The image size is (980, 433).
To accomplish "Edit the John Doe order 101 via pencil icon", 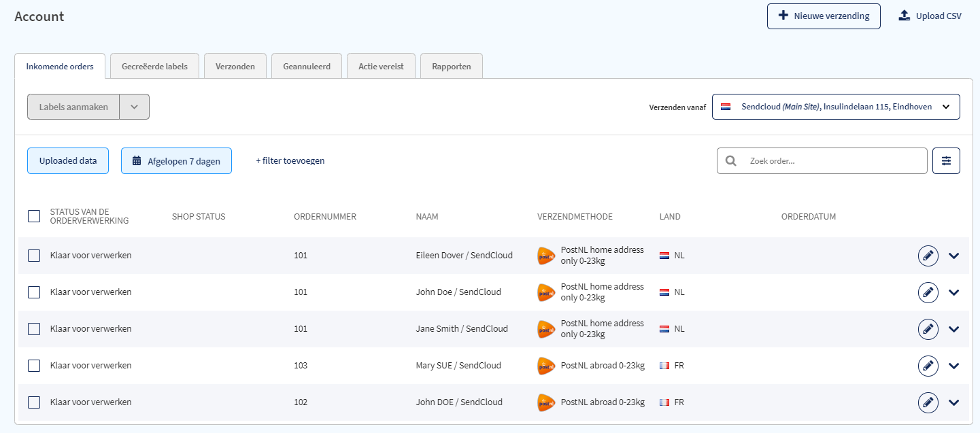I will tap(928, 292).
